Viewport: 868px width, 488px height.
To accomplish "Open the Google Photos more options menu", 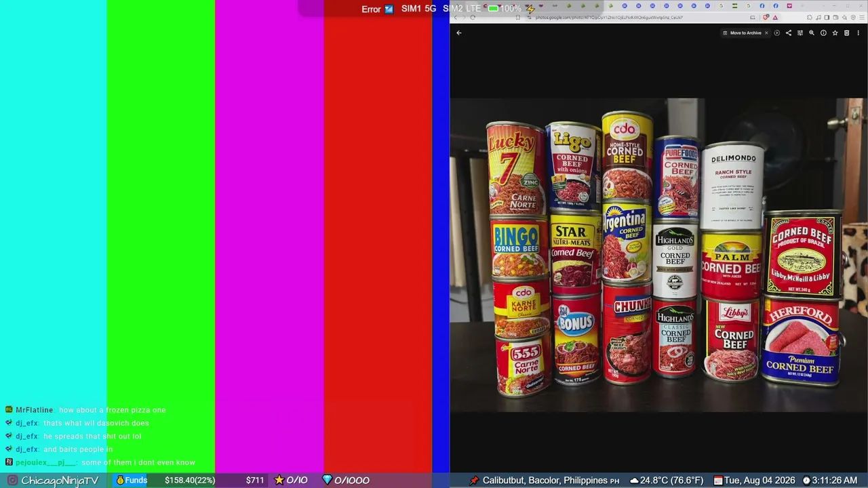I will (x=858, y=33).
